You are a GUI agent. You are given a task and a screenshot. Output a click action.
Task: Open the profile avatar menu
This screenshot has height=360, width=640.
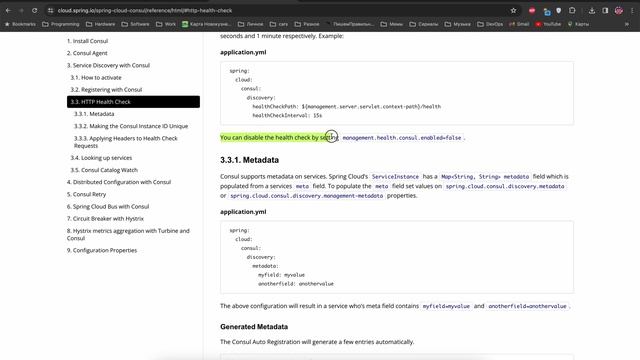coord(619,11)
